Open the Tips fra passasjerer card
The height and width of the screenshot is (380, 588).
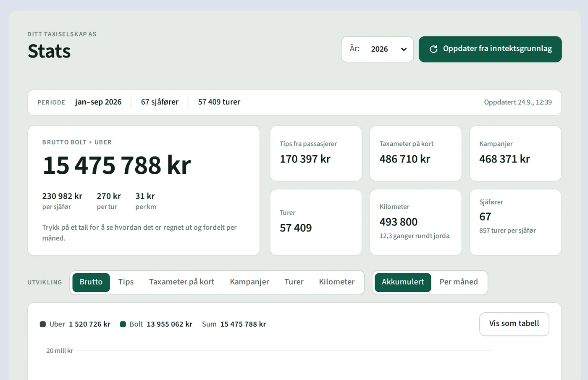coord(316,153)
